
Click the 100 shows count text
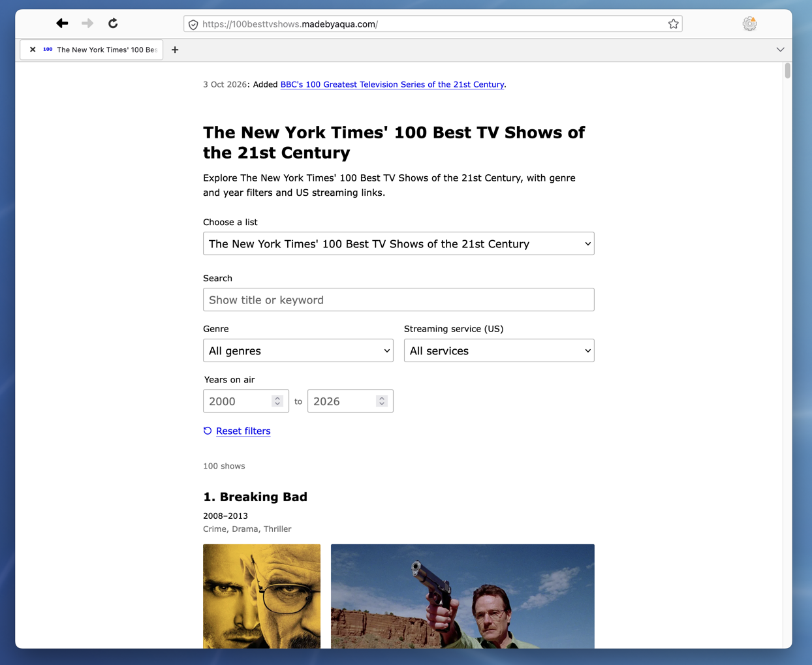tap(224, 466)
